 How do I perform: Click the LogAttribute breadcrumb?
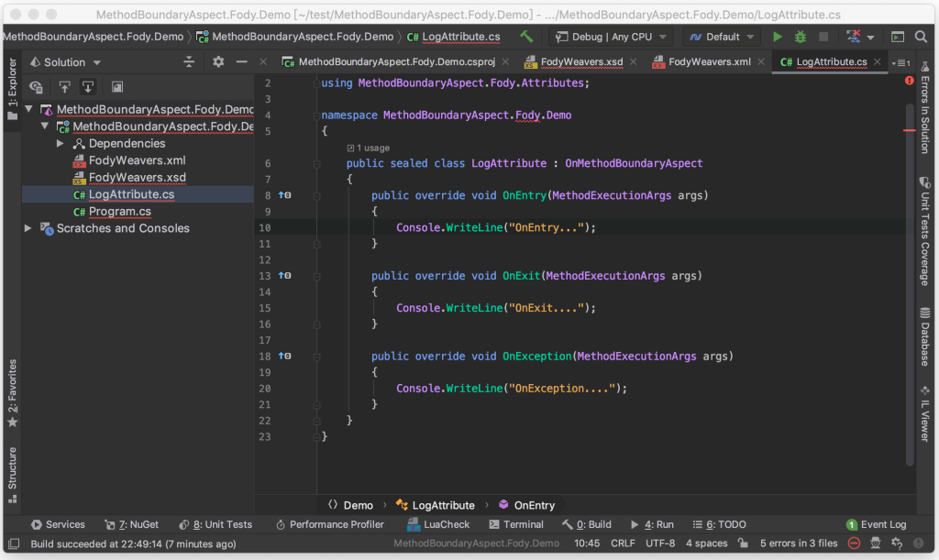[x=436, y=505]
